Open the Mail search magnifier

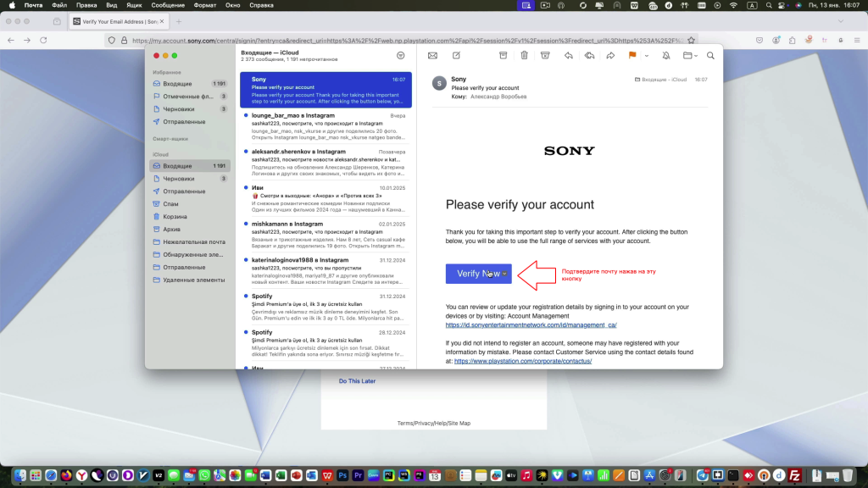coord(710,56)
